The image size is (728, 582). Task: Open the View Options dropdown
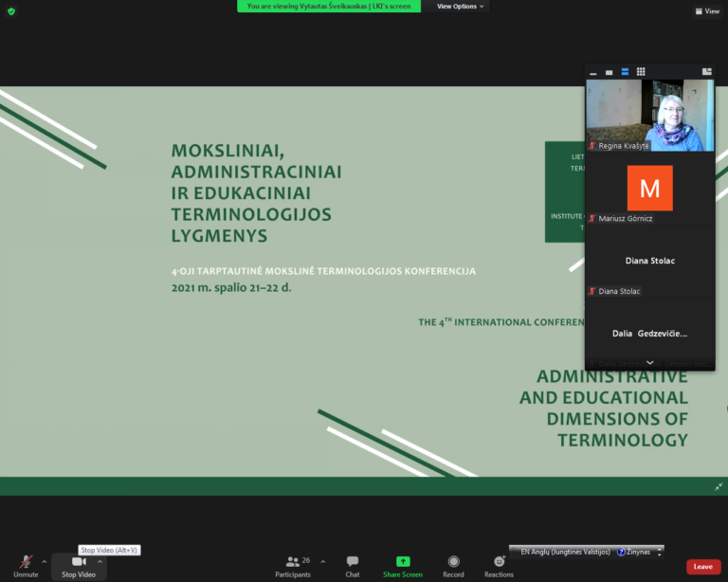coord(460,7)
